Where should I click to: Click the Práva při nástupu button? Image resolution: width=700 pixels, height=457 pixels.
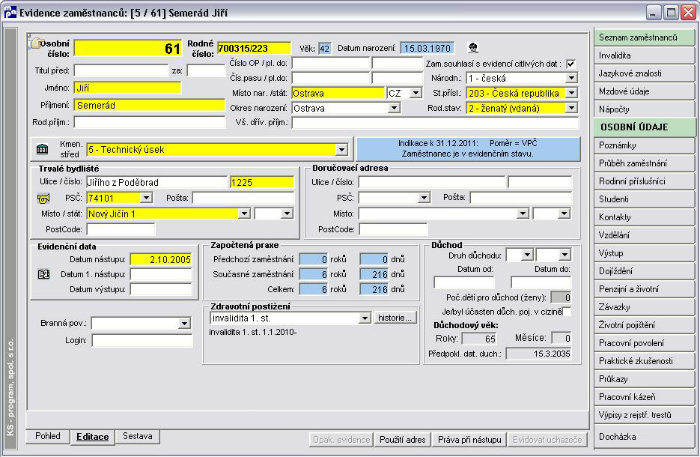pos(470,440)
